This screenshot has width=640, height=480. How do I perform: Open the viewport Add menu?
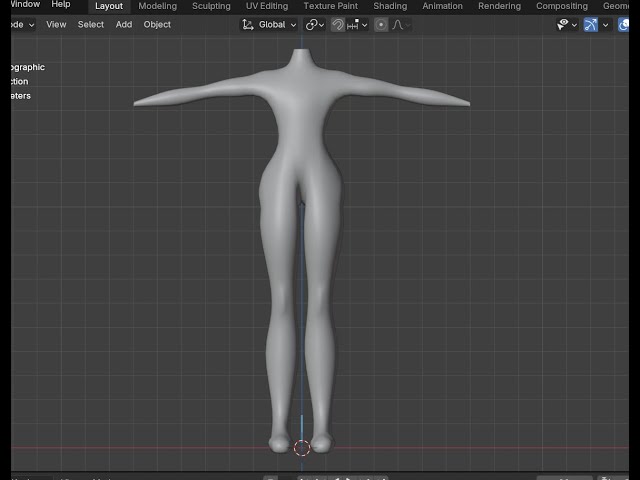[x=124, y=24]
